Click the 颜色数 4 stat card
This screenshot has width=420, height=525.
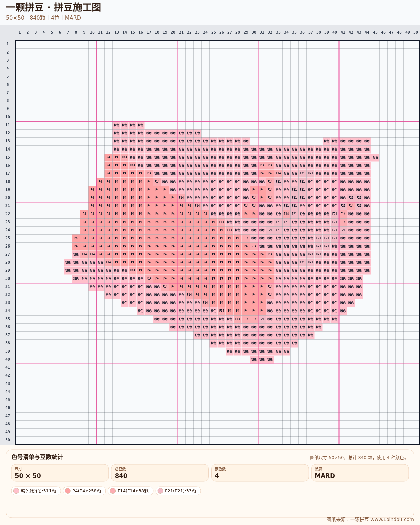260,473
